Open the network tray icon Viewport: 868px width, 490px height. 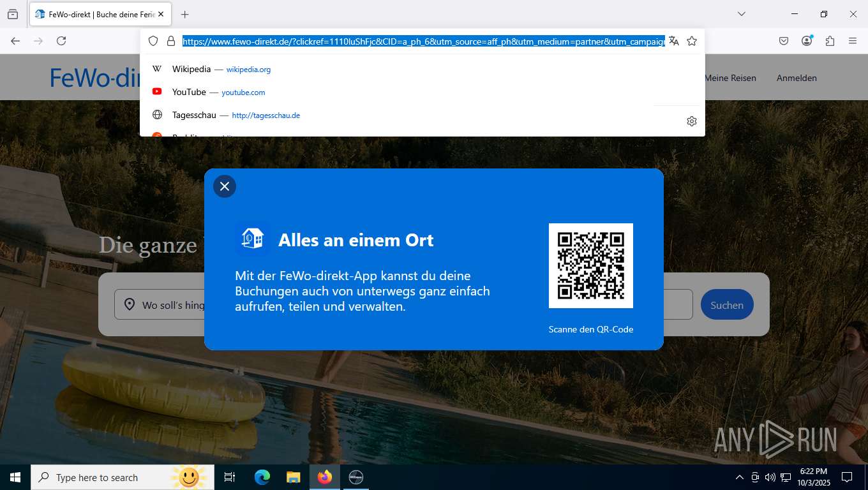coord(786,477)
